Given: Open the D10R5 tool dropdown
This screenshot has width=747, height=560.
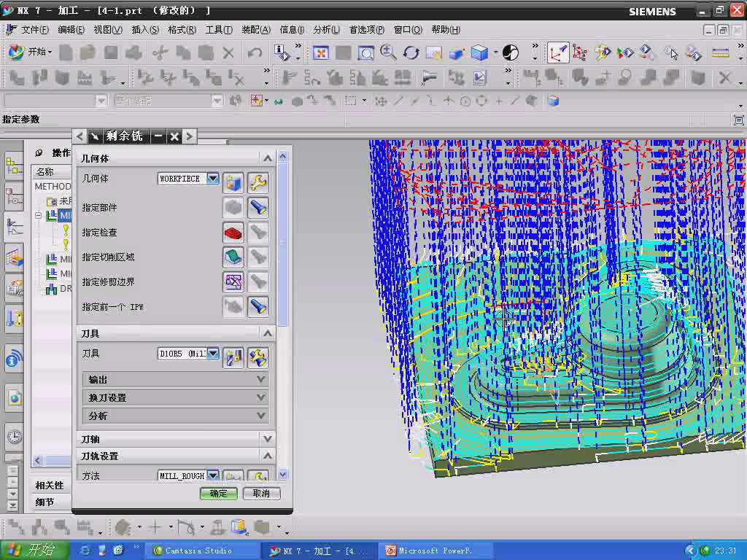Looking at the screenshot, I should [213, 354].
